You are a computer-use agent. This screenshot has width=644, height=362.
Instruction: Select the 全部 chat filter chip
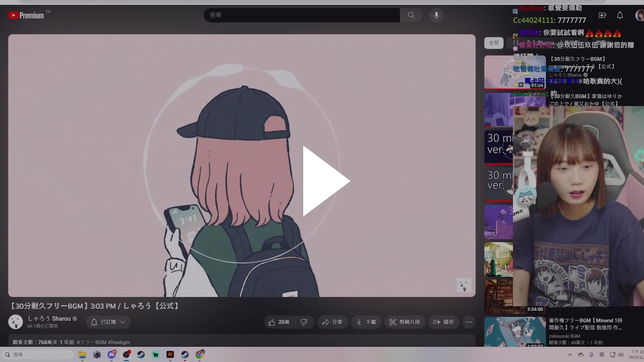(493, 43)
